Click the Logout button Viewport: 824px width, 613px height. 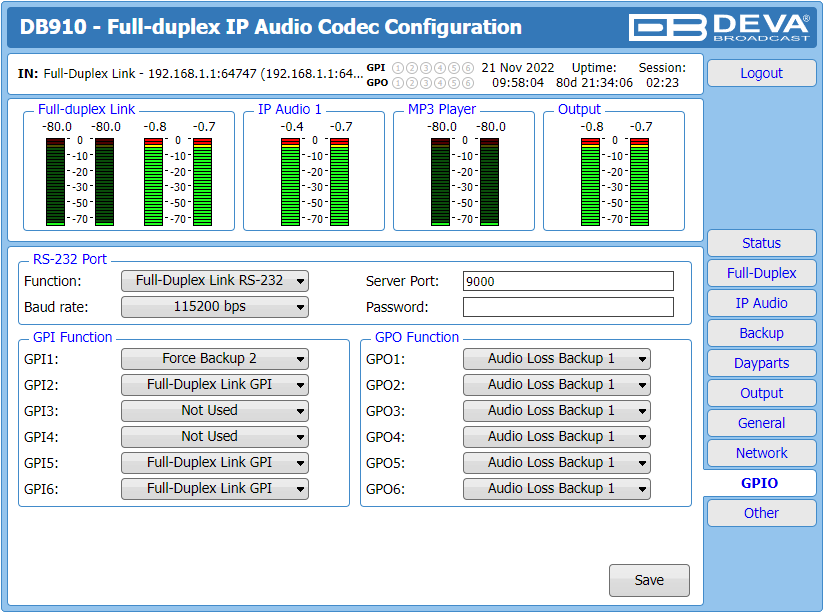pos(761,73)
